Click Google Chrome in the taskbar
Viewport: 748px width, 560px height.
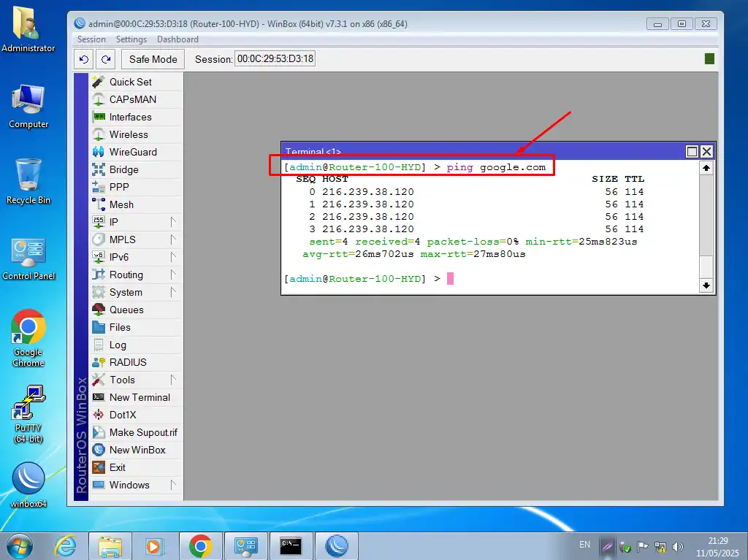click(200, 545)
